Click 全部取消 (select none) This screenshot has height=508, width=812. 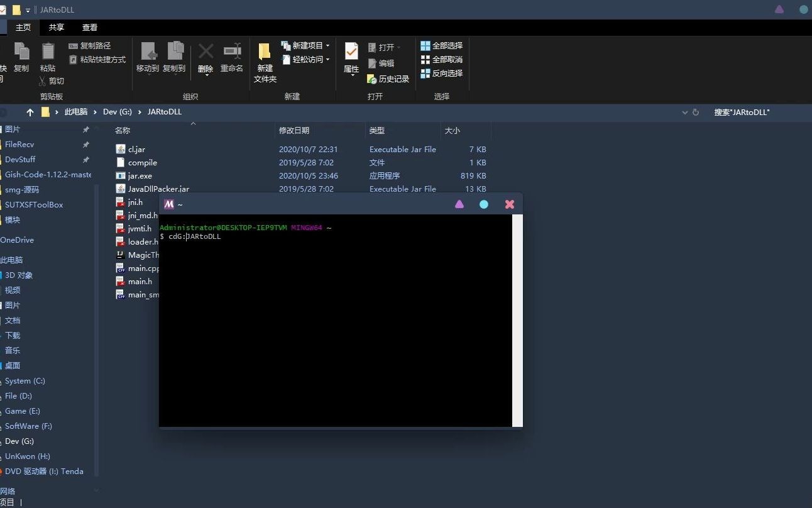[x=441, y=60]
